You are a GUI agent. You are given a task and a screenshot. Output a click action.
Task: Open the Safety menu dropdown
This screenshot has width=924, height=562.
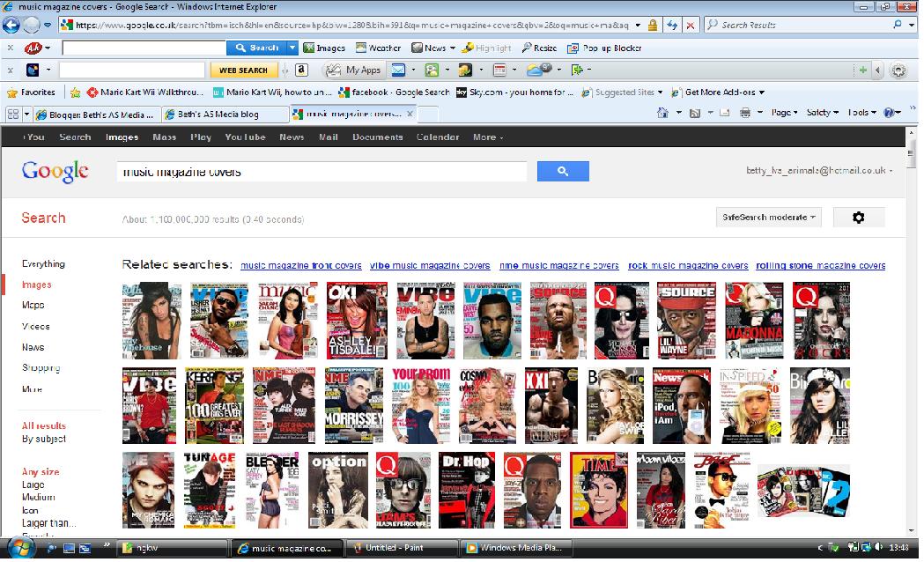coord(822,113)
